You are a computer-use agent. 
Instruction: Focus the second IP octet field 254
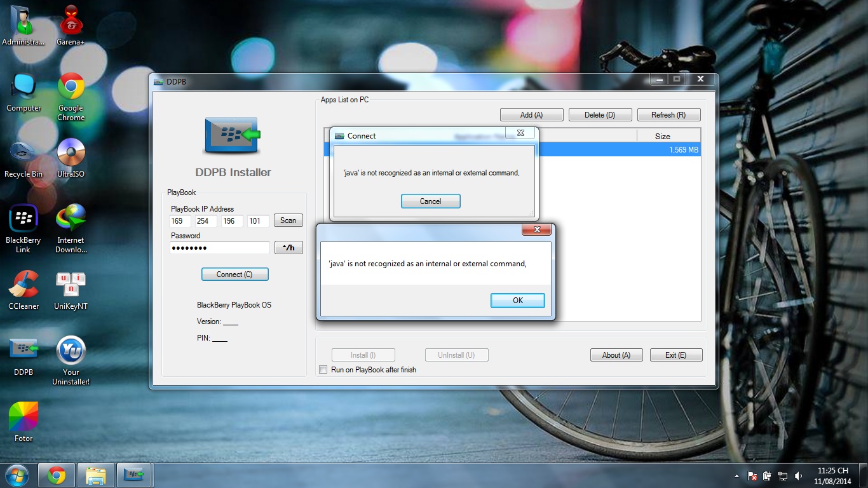[207, 221]
